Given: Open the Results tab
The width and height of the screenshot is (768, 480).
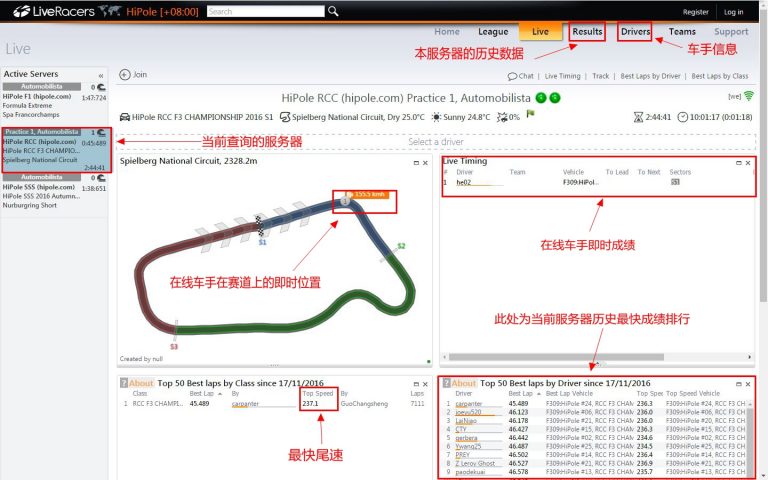Looking at the screenshot, I should 587,31.
